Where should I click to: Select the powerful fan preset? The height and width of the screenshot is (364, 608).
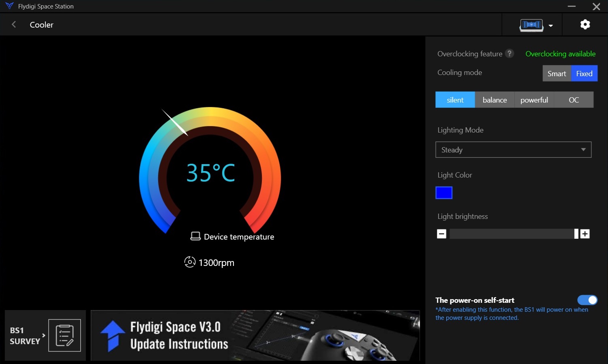tap(534, 100)
